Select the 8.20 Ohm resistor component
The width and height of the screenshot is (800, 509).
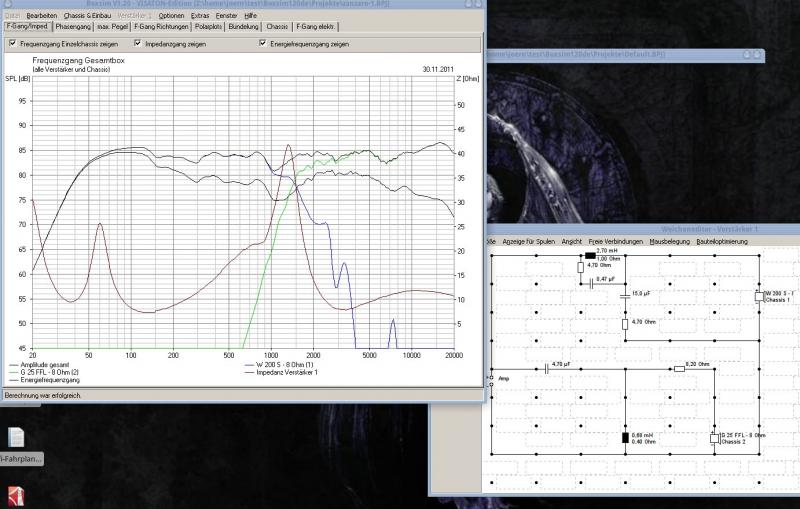679,368
